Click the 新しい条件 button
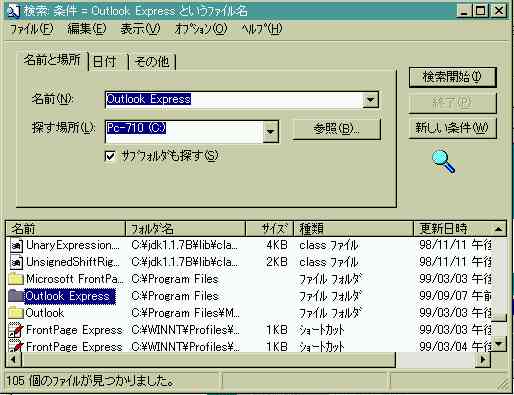Viewport: 514px width, 395px height. click(x=452, y=128)
